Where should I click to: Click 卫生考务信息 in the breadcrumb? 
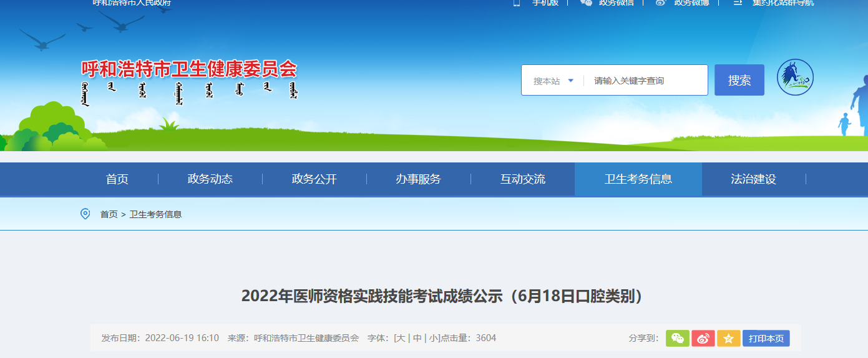155,214
